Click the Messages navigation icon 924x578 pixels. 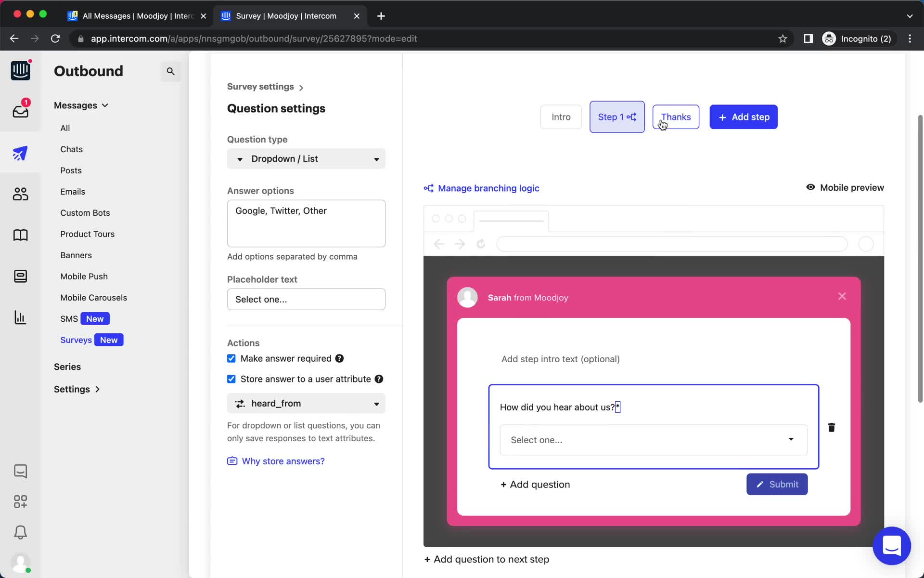20,110
